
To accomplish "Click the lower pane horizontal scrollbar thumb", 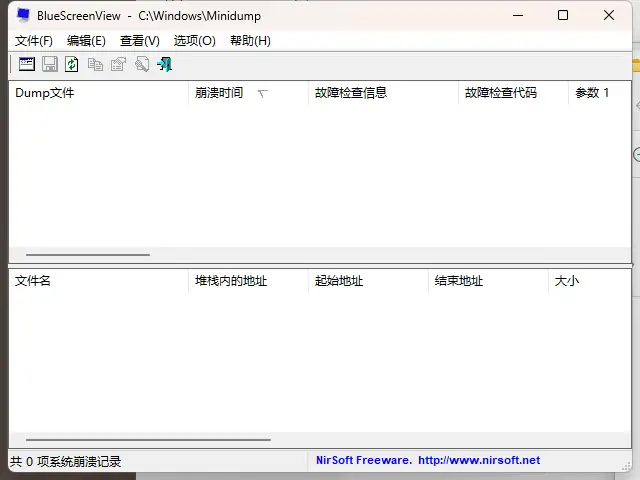I will point(148,440).
